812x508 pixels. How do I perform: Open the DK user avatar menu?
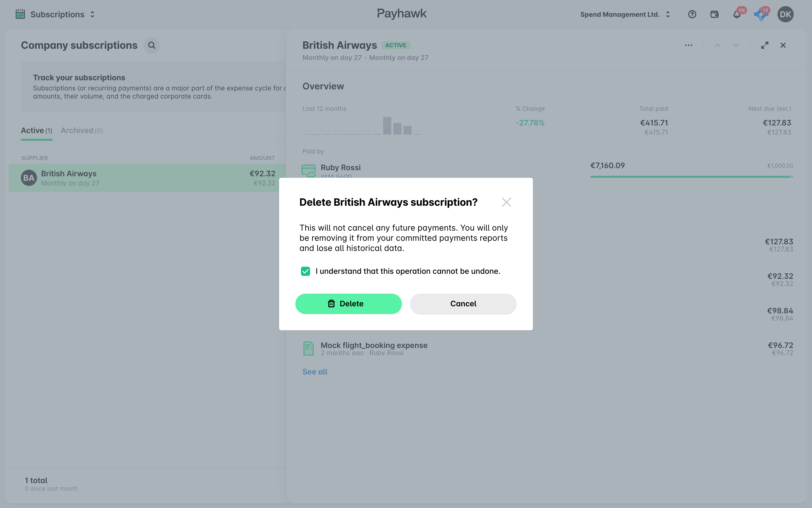point(785,14)
